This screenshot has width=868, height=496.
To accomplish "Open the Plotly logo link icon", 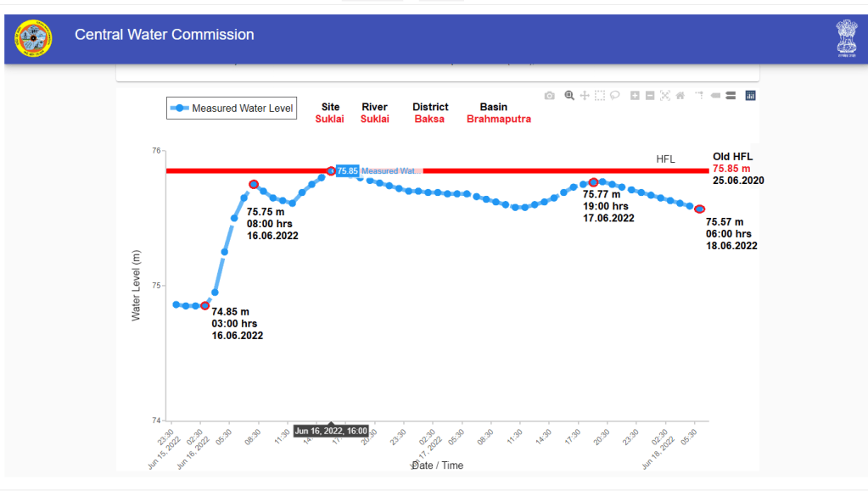I will pyautogui.click(x=750, y=96).
